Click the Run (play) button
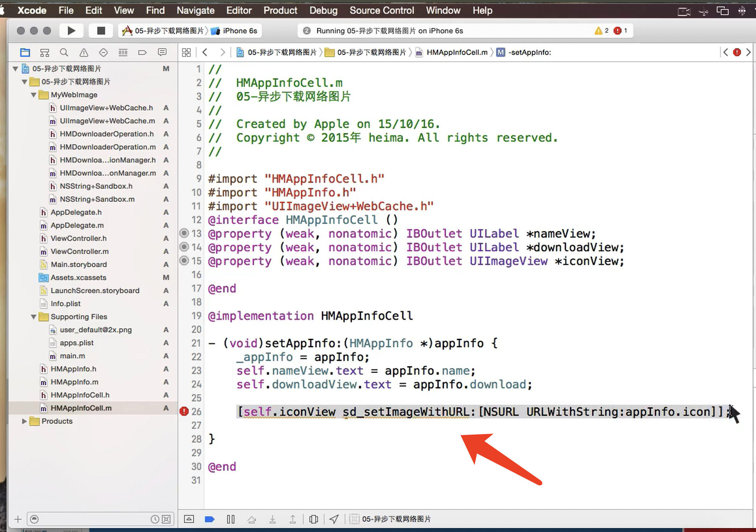The width and height of the screenshot is (756, 532). 71,31
